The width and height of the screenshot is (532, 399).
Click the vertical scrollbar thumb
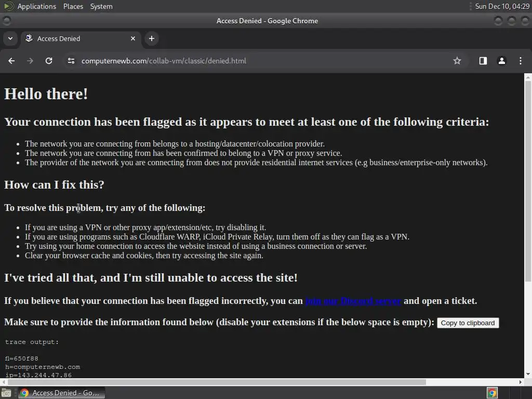pyautogui.click(x=528, y=181)
